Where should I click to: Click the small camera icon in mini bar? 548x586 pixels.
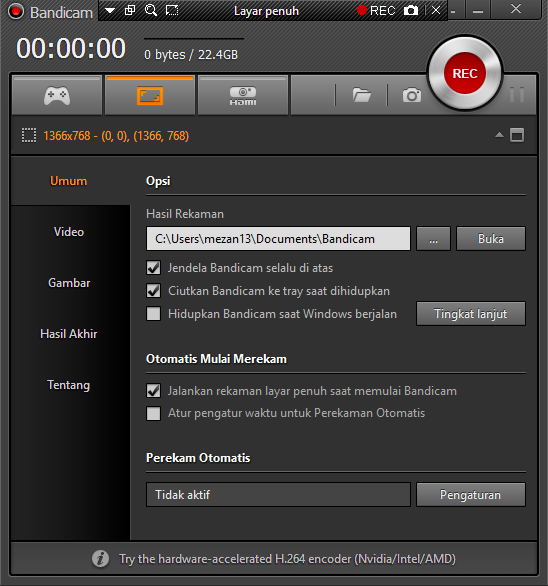411,10
